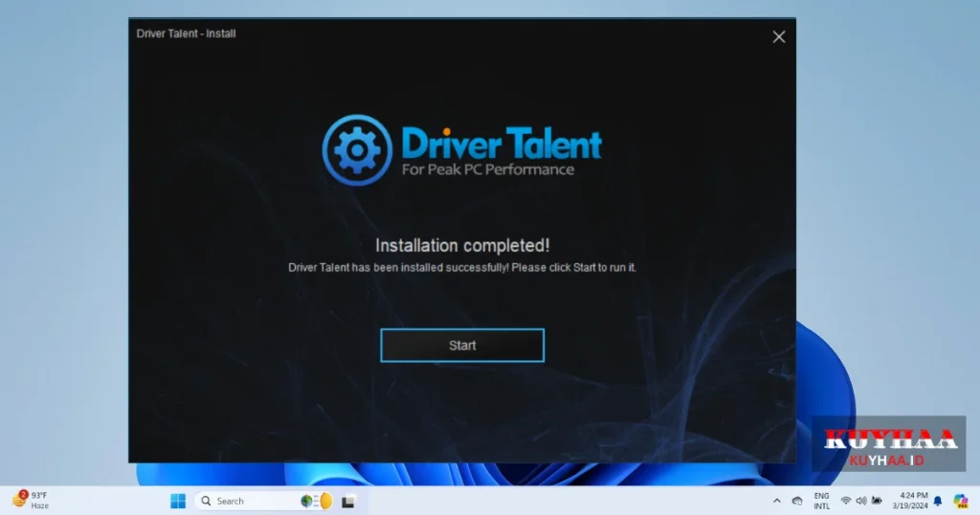Click the "Installation completed!" heading
This screenshot has height=515, width=980.
[x=462, y=246]
